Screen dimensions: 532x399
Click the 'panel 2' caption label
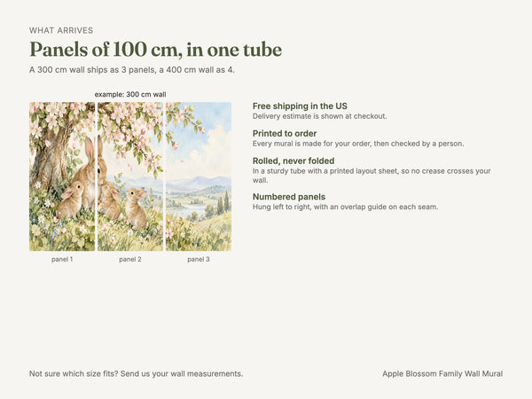(x=130, y=259)
